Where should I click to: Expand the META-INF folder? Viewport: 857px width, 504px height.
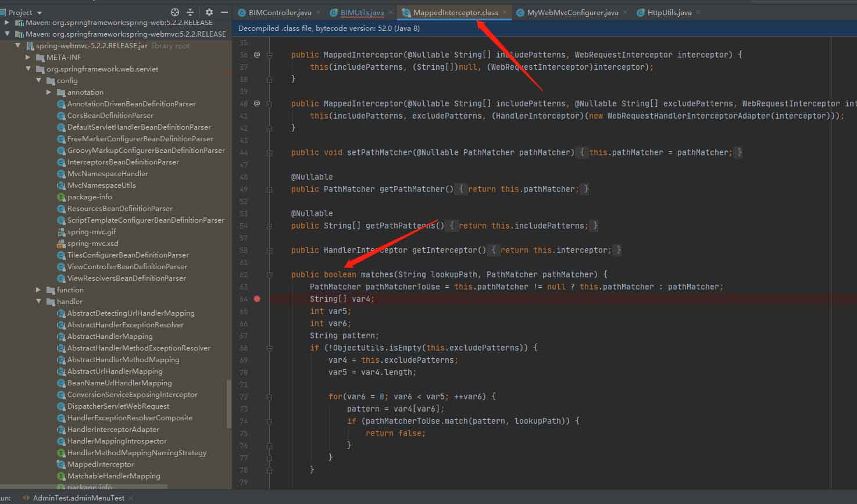click(x=28, y=57)
